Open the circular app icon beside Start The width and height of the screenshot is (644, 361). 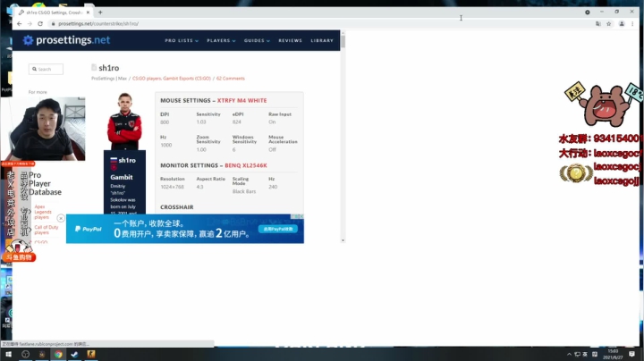(25, 354)
